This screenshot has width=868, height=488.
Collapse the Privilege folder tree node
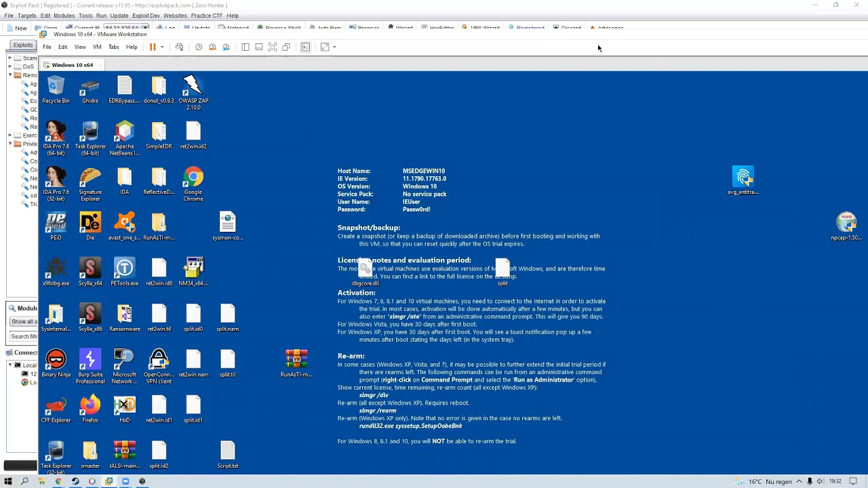pos(11,144)
